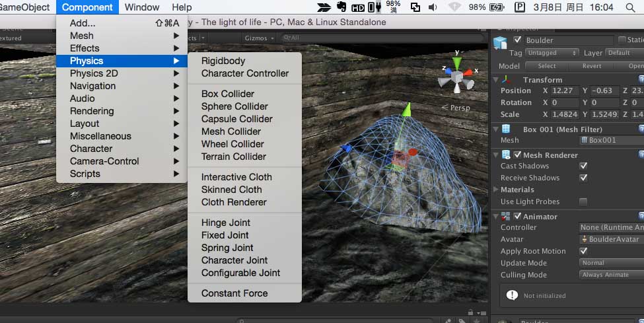Toggle the Boulder object active checkbox
Screen dimensions: 644x323
(x=517, y=40)
